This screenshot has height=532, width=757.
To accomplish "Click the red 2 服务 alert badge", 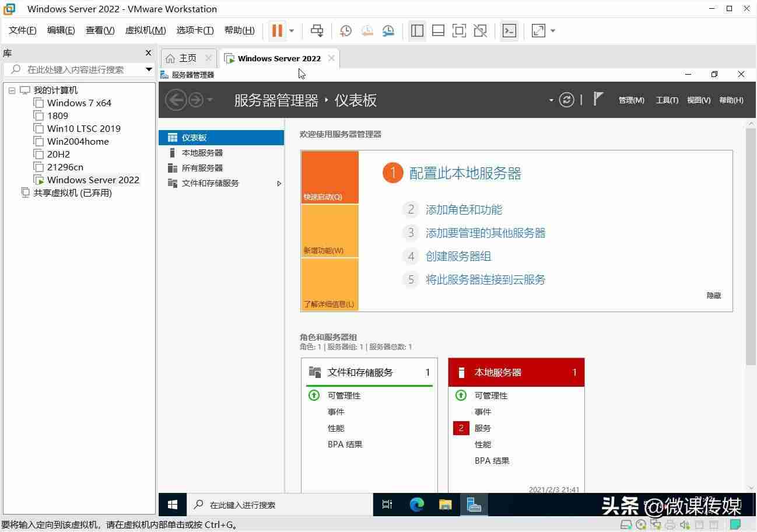I will pyautogui.click(x=461, y=428).
